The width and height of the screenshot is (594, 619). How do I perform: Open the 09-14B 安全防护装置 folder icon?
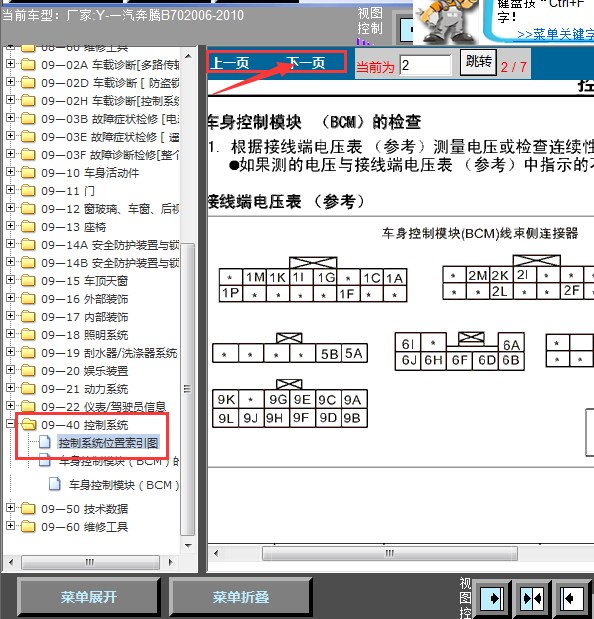click(x=28, y=262)
